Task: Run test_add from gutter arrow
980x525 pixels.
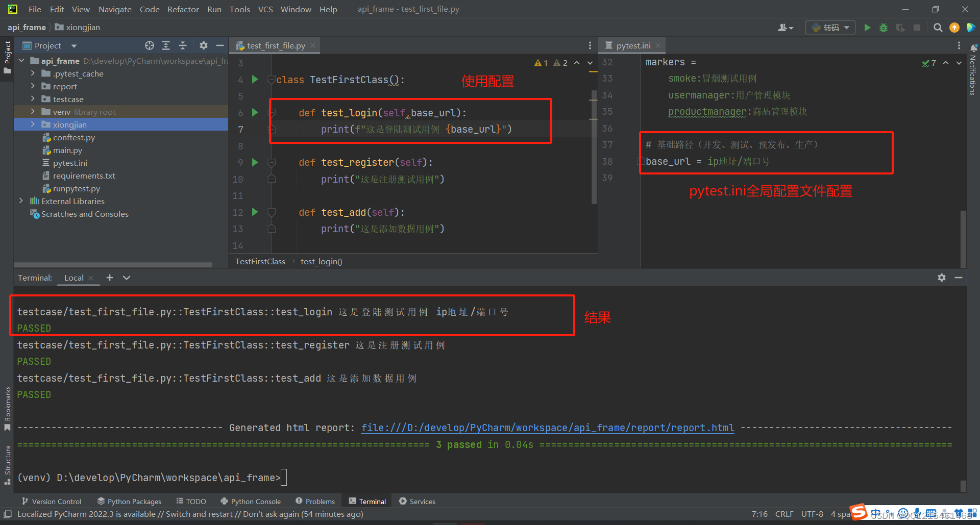Action: (255, 212)
